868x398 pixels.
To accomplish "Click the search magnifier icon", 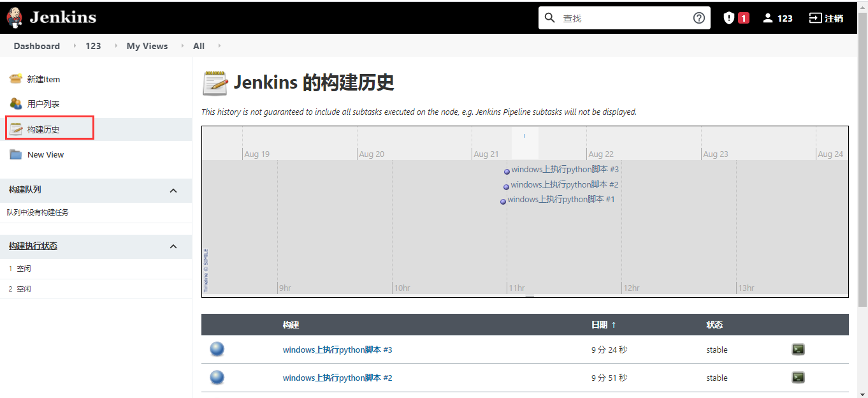I will pos(550,18).
